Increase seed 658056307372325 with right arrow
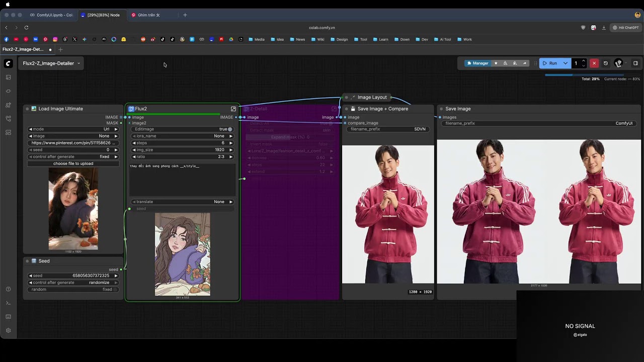644x362 pixels. tap(116, 276)
